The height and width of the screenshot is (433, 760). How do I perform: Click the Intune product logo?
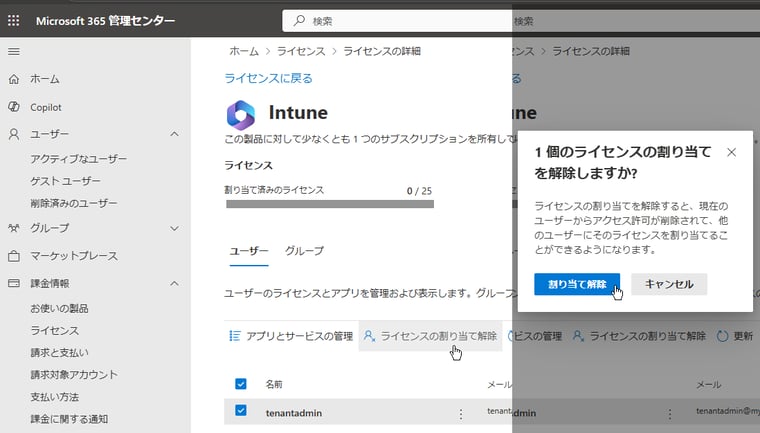pos(241,115)
